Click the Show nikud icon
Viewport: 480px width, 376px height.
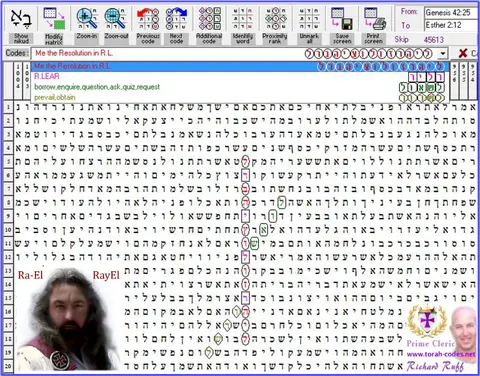point(21,18)
